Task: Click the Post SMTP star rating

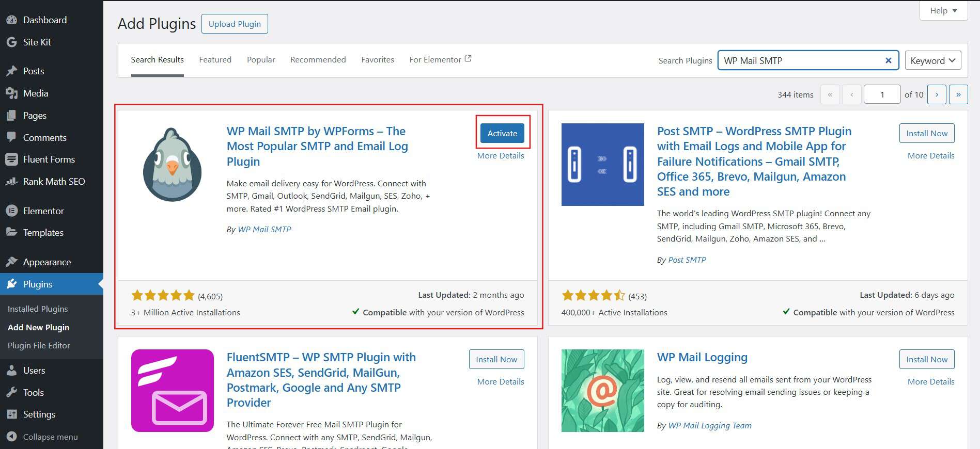Action: pos(593,296)
